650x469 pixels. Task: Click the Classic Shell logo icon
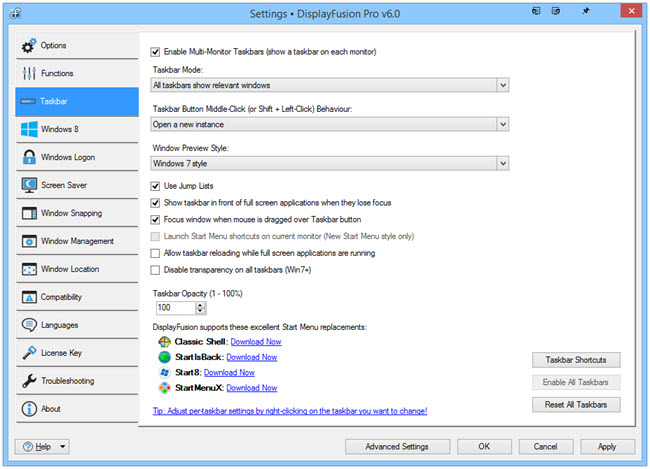165,342
